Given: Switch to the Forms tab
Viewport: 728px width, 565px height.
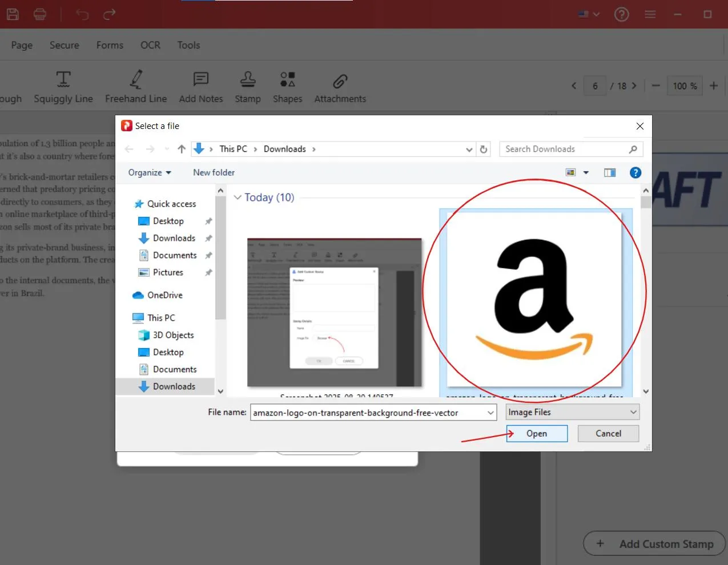Looking at the screenshot, I should pos(110,45).
